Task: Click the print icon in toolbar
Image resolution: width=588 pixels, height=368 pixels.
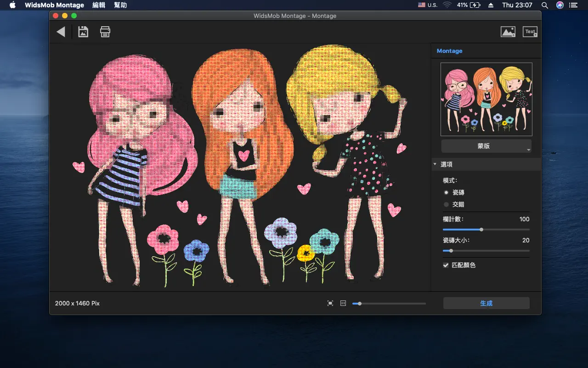Action: (105, 32)
